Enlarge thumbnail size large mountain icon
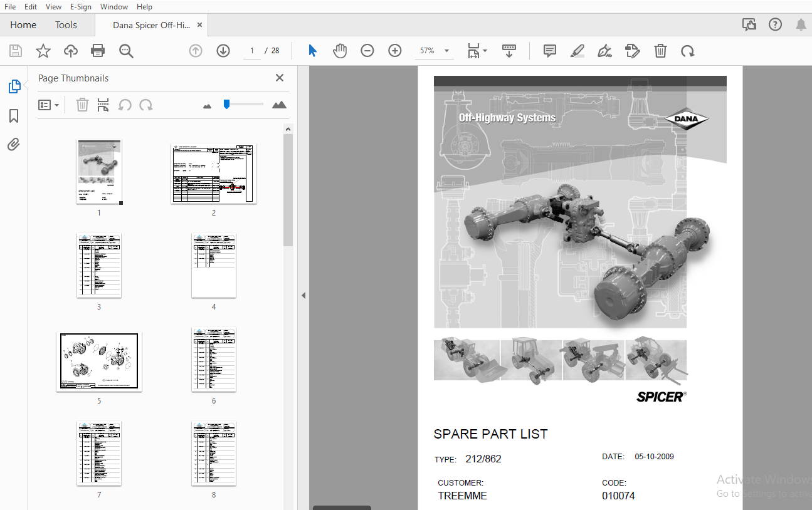 coord(279,105)
